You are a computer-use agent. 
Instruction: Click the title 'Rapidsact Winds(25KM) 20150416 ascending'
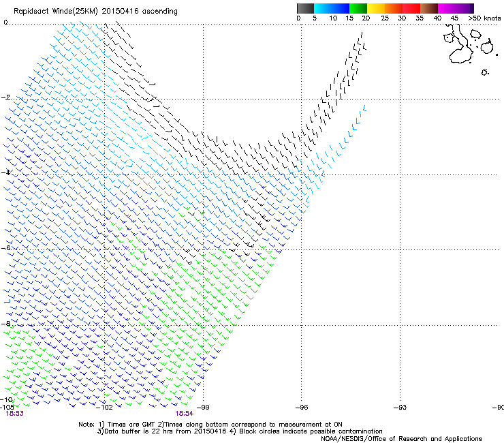tap(95, 12)
